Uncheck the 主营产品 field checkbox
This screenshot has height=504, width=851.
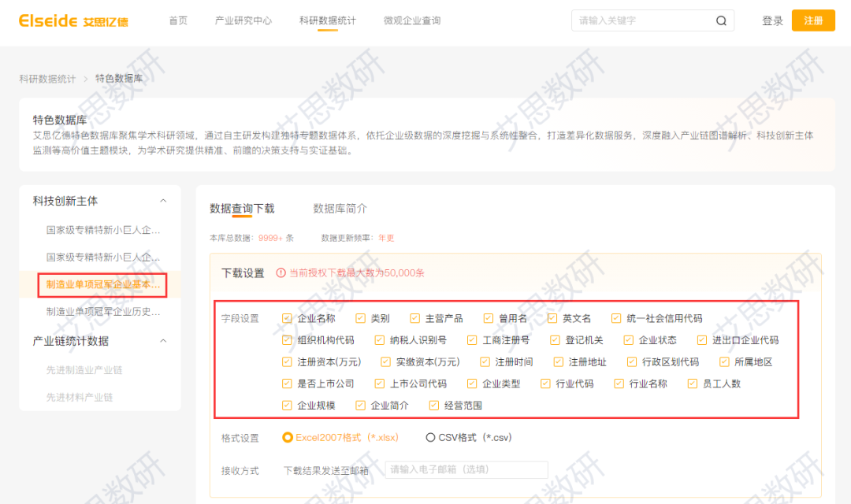(x=415, y=318)
